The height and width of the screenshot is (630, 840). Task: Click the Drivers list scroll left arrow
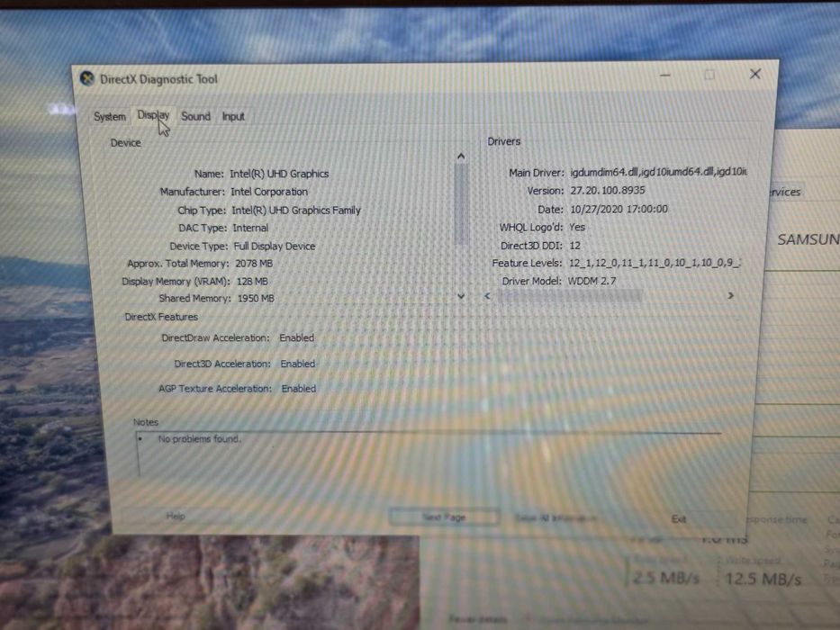tap(487, 296)
